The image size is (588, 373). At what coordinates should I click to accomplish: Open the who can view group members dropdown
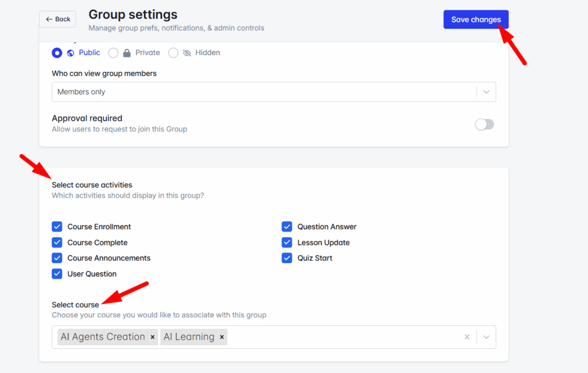[486, 92]
